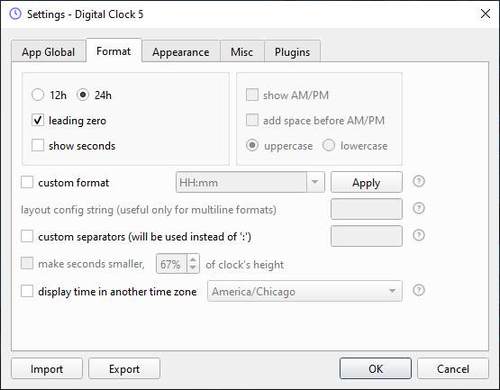Select the 24h time format option

[x=83, y=95]
